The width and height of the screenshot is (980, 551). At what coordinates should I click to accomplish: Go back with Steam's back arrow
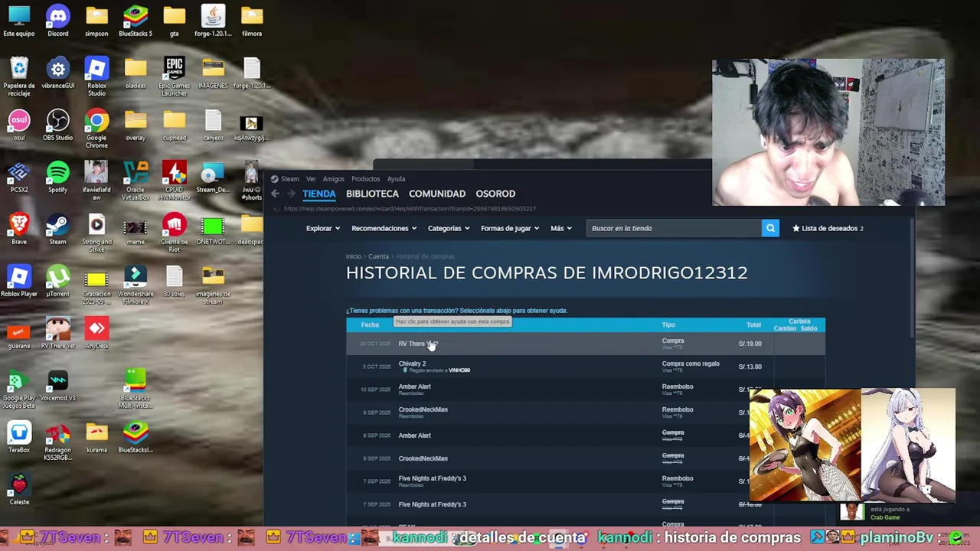[275, 194]
